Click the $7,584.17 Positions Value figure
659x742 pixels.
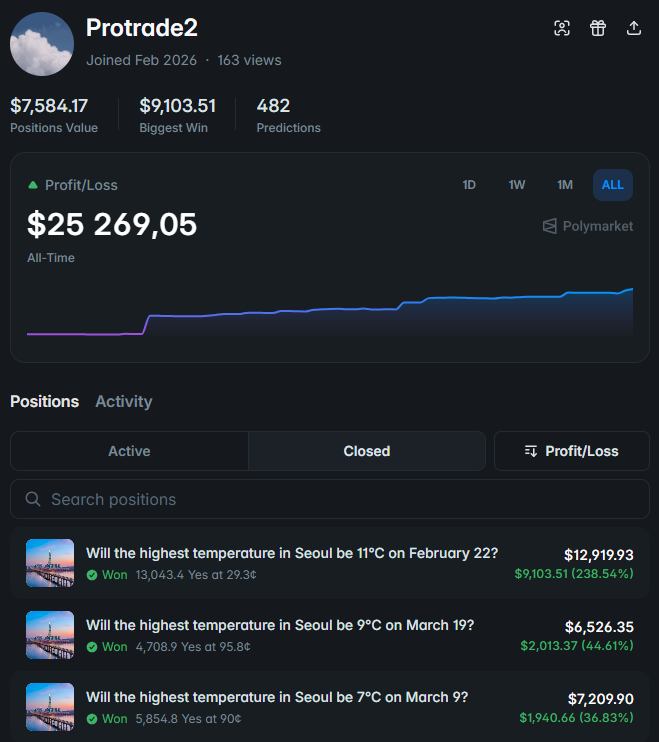(49, 106)
